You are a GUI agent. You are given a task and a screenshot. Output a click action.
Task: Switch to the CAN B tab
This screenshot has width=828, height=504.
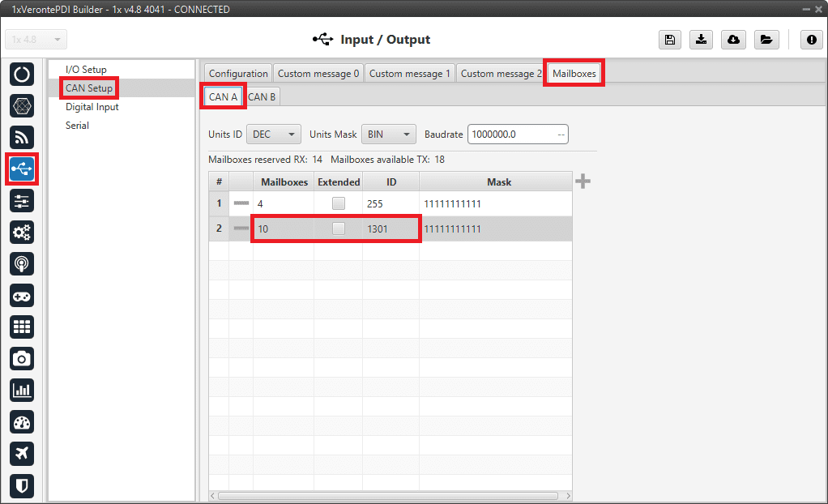[262, 97]
